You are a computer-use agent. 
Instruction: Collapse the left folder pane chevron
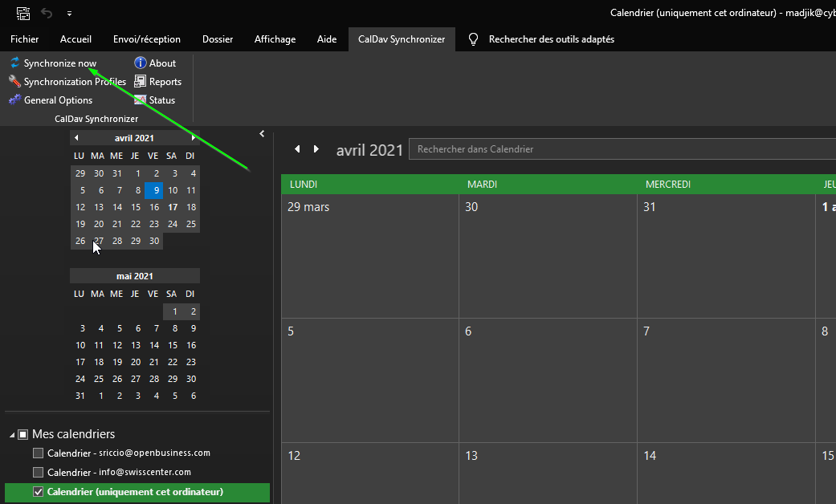pyautogui.click(x=262, y=134)
